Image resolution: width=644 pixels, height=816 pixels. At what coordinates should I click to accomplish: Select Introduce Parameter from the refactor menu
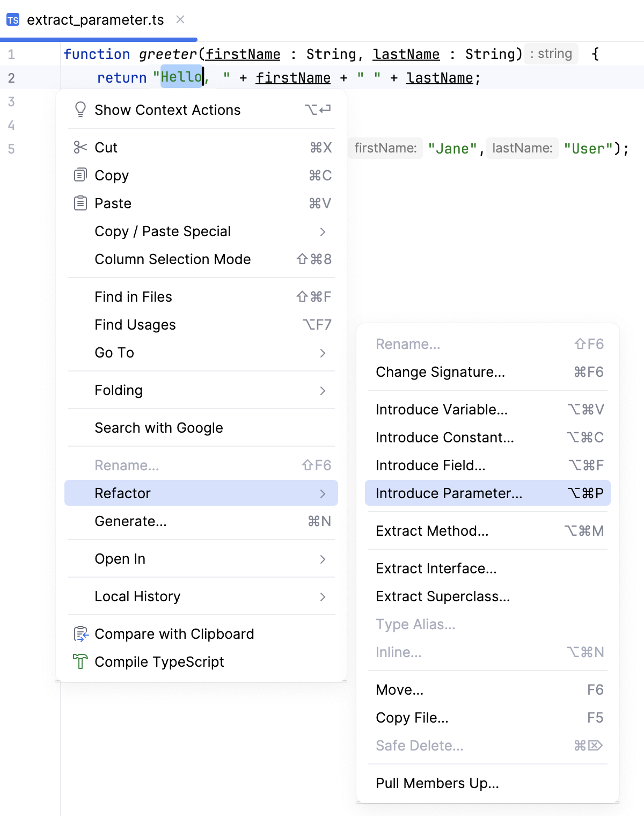(450, 493)
